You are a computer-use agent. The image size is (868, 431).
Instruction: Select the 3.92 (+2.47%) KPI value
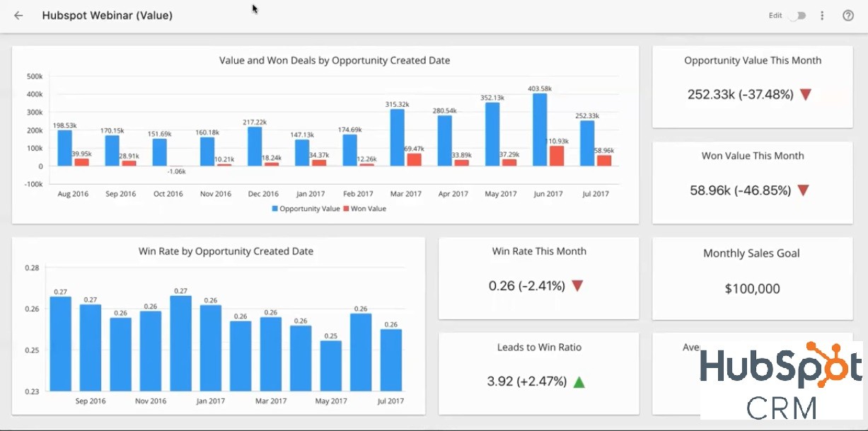[x=527, y=381]
